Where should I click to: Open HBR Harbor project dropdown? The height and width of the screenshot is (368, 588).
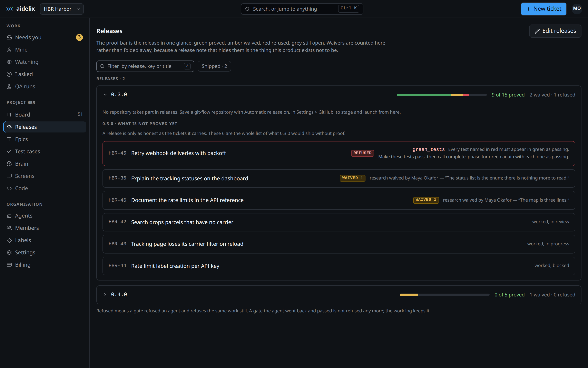point(62,9)
